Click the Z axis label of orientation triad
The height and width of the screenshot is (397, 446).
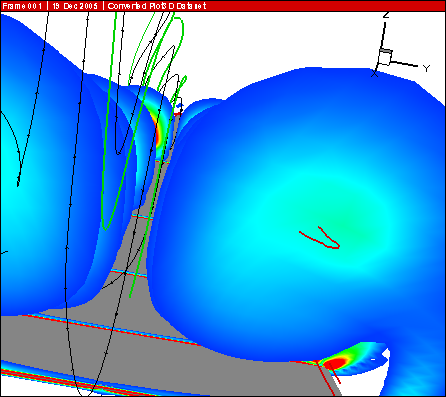[x=386, y=15]
